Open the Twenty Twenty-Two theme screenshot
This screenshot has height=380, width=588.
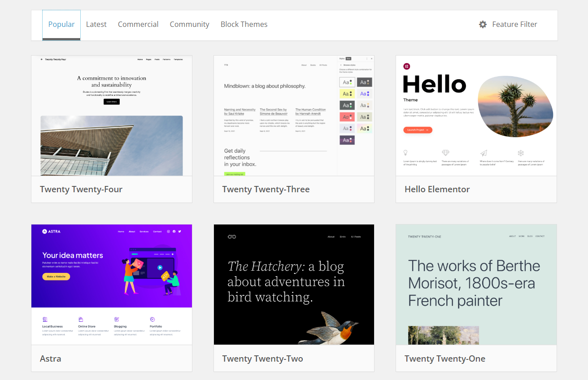[294, 285]
